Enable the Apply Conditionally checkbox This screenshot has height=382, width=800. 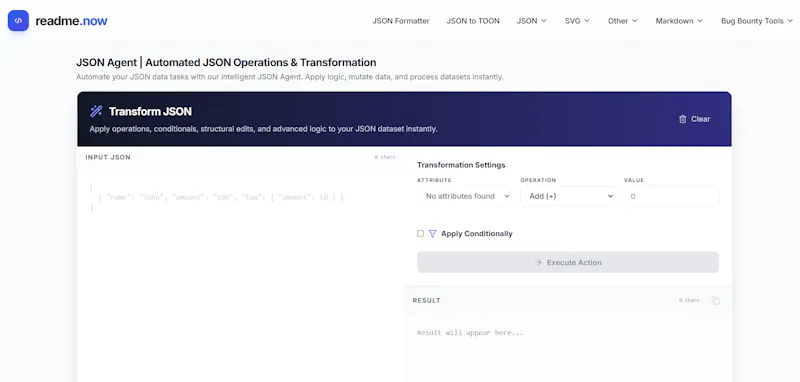420,234
